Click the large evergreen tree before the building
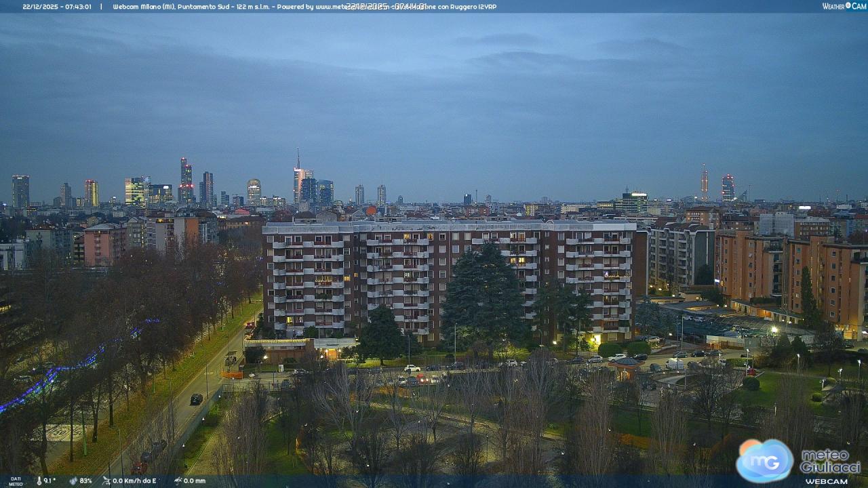This screenshot has height=488, width=868. 483,298
